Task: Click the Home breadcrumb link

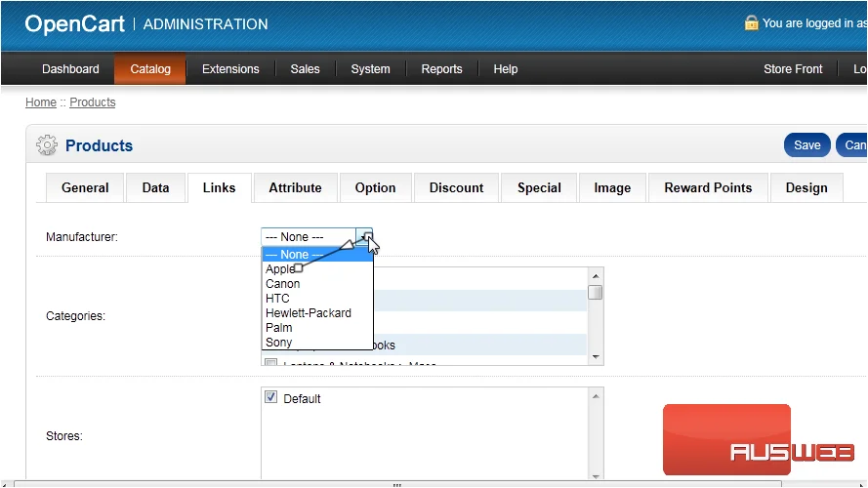Action: click(41, 102)
